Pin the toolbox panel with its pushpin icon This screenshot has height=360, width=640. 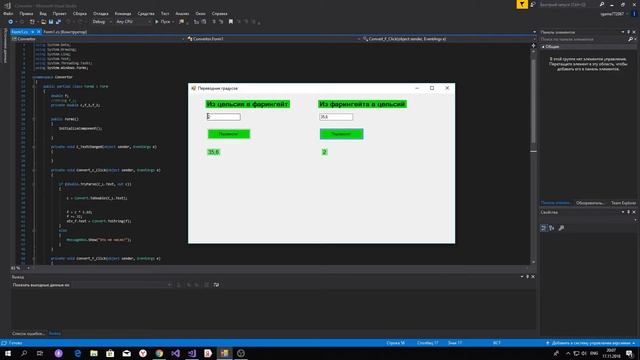[628, 32]
